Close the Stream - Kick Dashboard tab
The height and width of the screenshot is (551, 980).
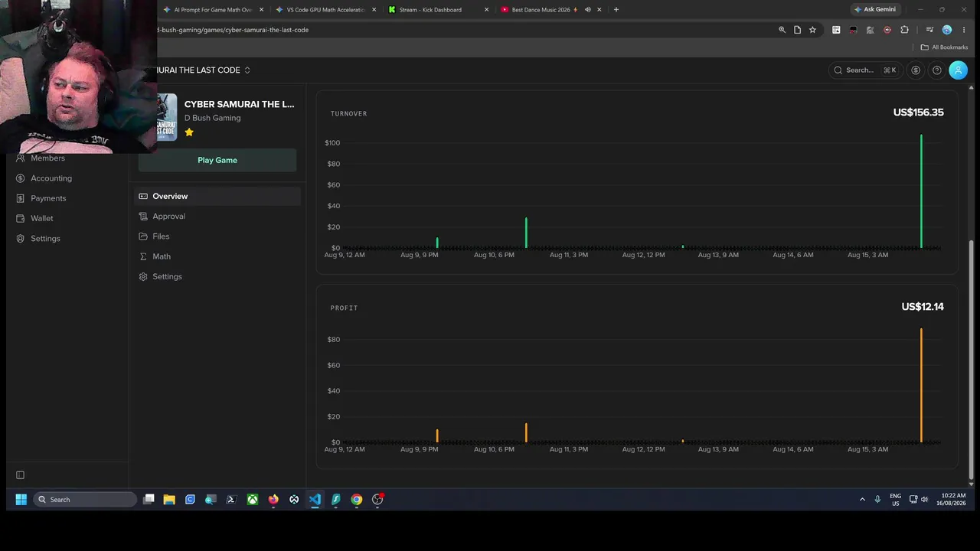point(486,10)
